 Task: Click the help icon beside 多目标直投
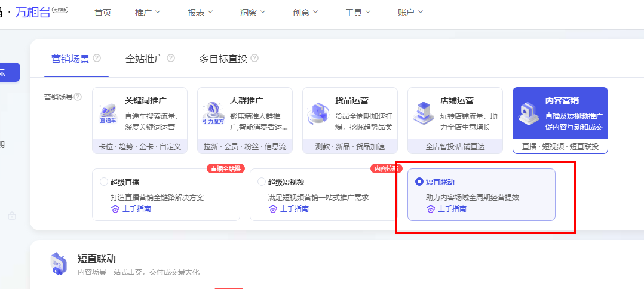click(254, 59)
